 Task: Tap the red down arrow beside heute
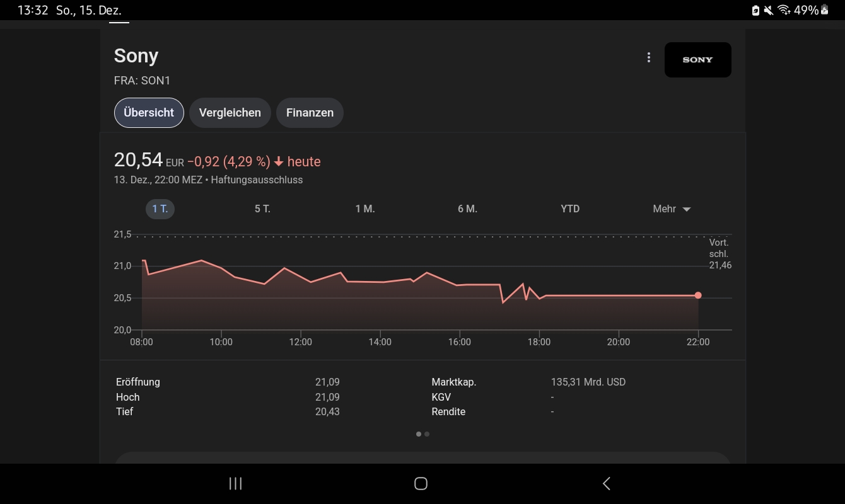click(x=279, y=162)
